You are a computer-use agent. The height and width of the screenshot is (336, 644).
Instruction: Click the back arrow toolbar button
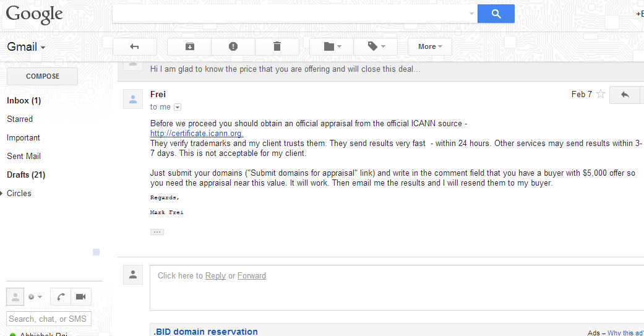pyautogui.click(x=135, y=46)
